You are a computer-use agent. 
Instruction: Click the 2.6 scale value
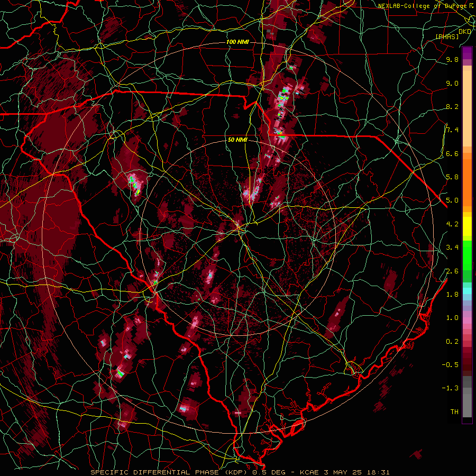tap(452, 271)
